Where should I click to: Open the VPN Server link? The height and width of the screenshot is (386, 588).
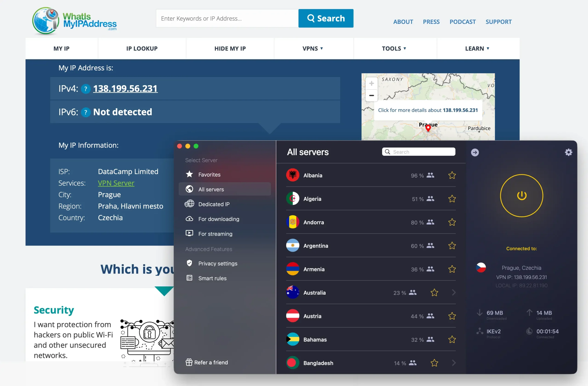(x=116, y=183)
